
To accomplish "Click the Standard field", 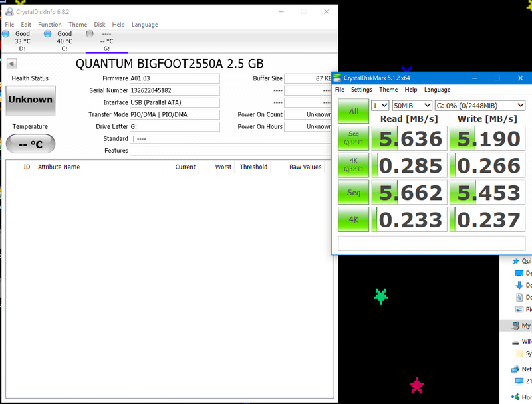I will point(231,139).
